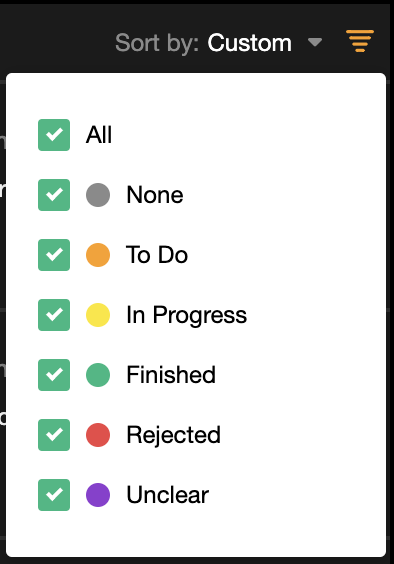The height and width of the screenshot is (564, 394).
Task: Click the red Rejected status dot
Action: tap(98, 435)
